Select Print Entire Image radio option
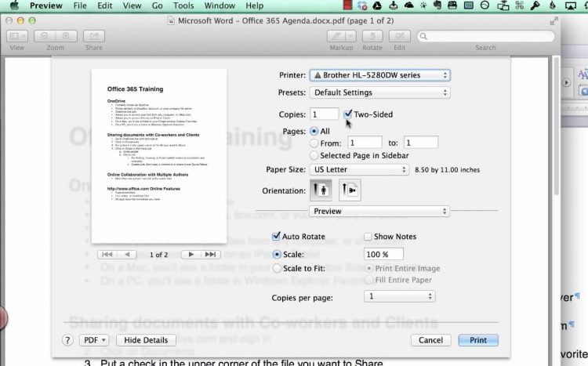Image resolution: width=588 pixels, height=366 pixels. click(x=369, y=268)
